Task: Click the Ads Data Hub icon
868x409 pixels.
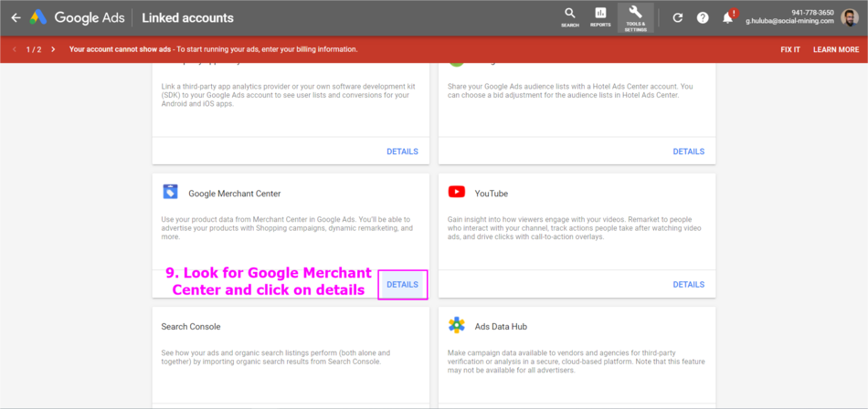Action: click(457, 325)
